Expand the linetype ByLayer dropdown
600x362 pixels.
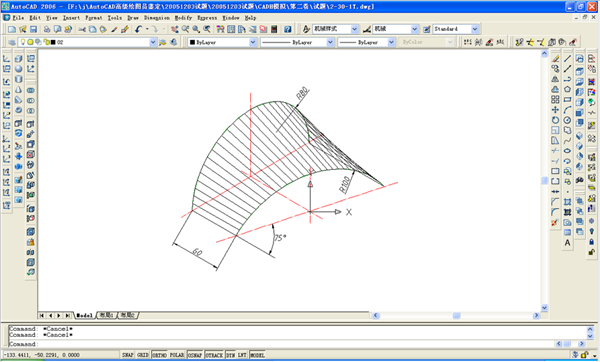tap(330, 42)
